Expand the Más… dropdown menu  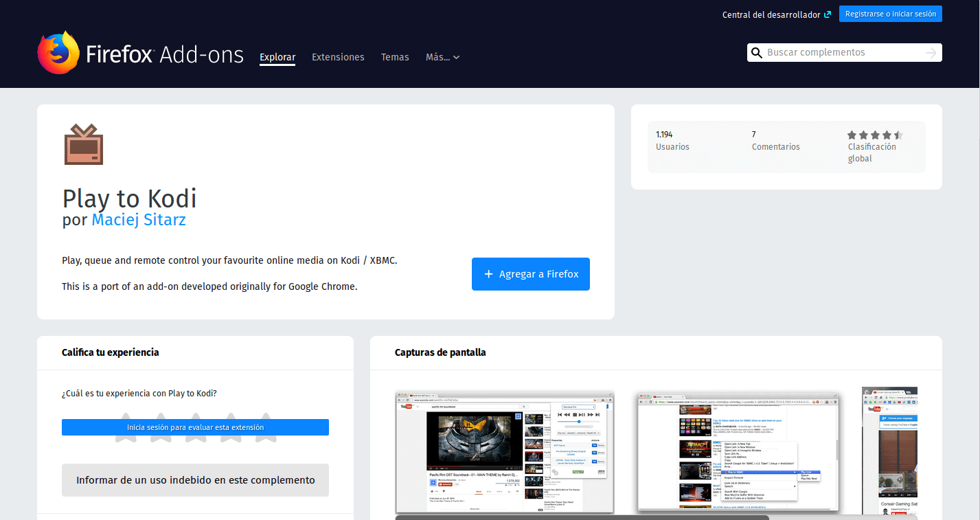[x=442, y=57]
